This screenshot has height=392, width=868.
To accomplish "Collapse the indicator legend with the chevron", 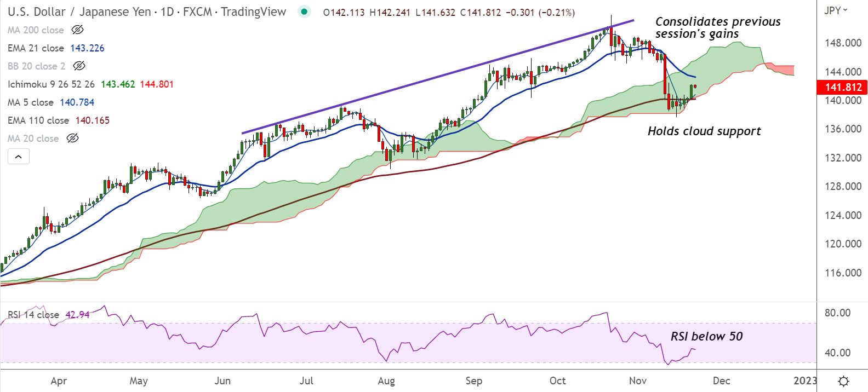I will coord(19,157).
